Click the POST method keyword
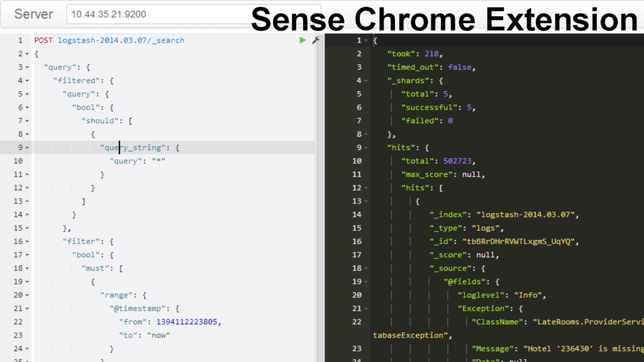This screenshot has height=362, width=644. (43, 40)
